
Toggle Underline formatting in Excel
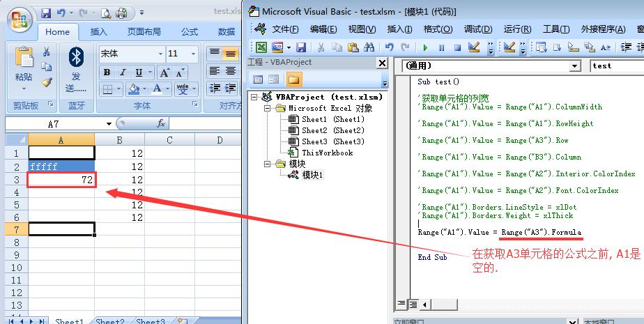pos(139,72)
